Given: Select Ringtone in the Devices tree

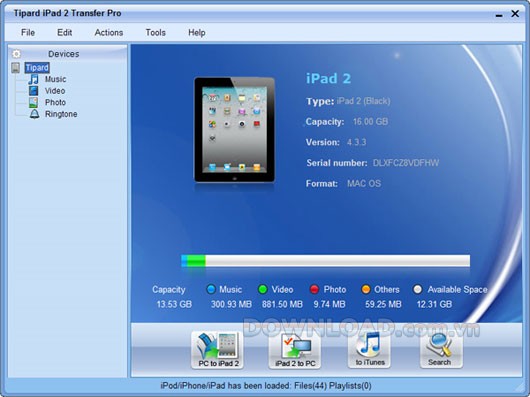Looking at the screenshot, I should [61, 114].
